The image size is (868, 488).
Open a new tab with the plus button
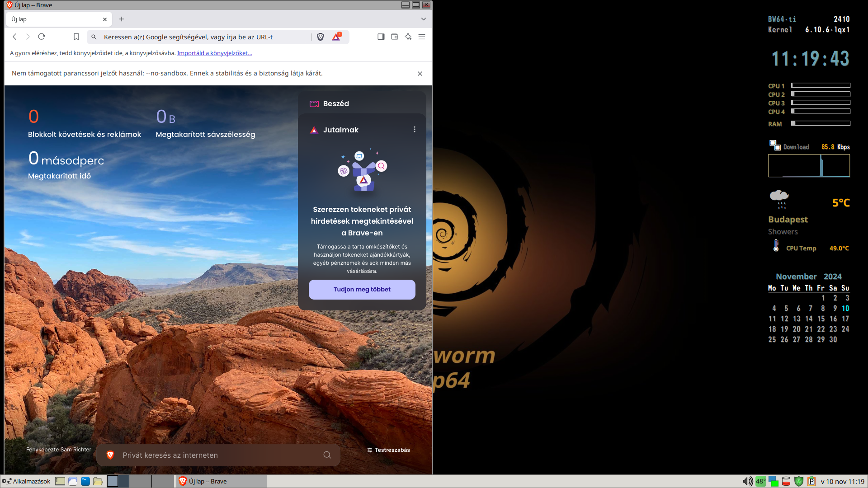coord(122,19)
